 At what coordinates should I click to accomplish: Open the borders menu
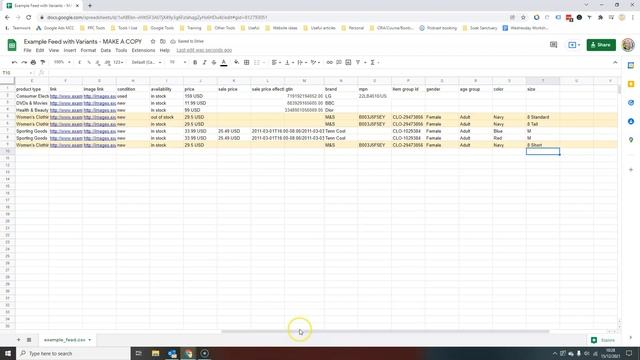tap(247, 62)
